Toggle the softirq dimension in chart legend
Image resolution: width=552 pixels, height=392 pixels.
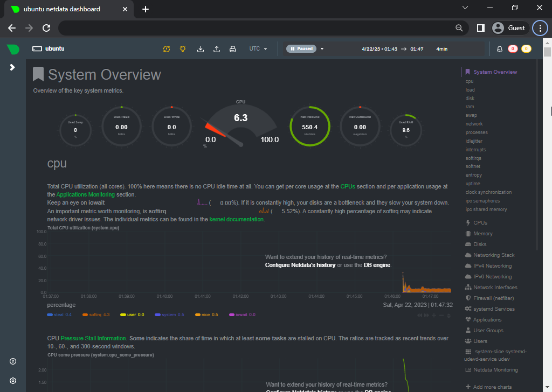coord(96,314)
